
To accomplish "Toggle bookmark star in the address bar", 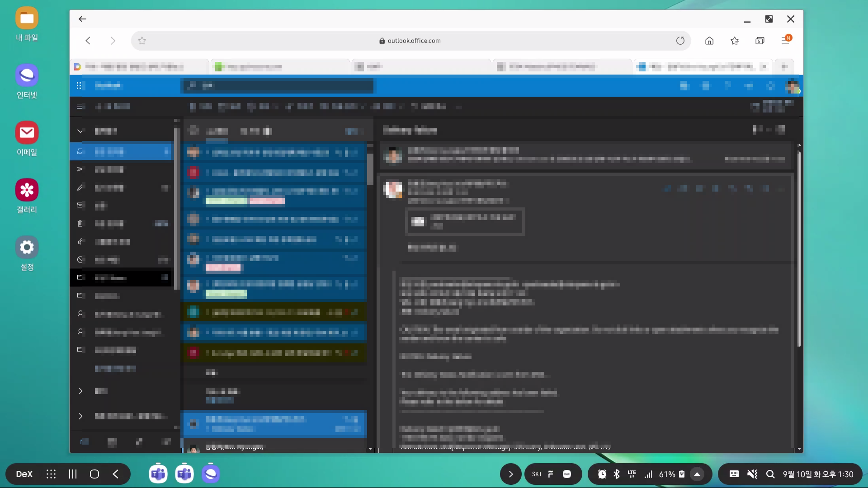I will pos(142,41).
